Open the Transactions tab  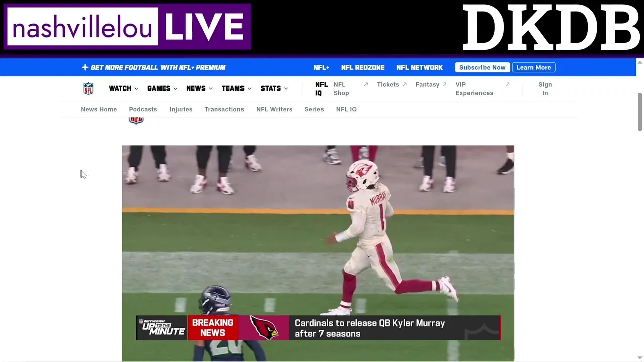click(224, 109)
